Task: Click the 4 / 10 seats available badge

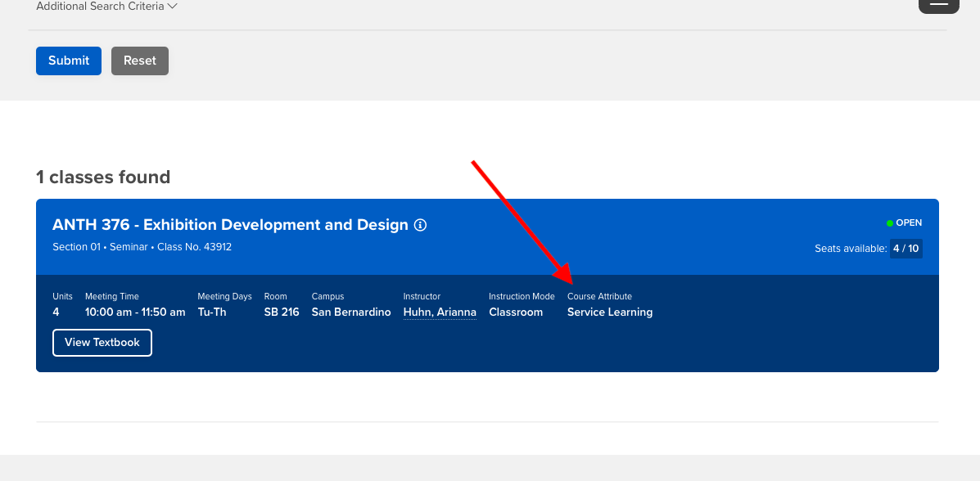Action: point(906,248)
